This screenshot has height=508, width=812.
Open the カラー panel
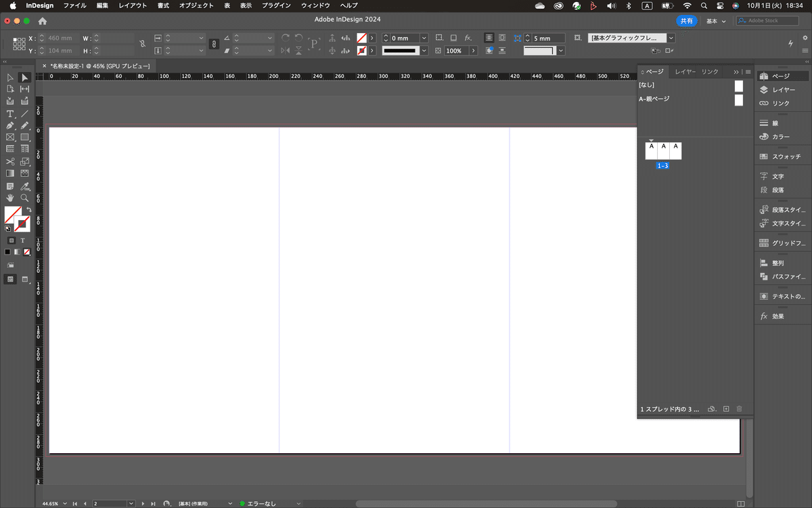pyautogui.click(x=782, y=137)
